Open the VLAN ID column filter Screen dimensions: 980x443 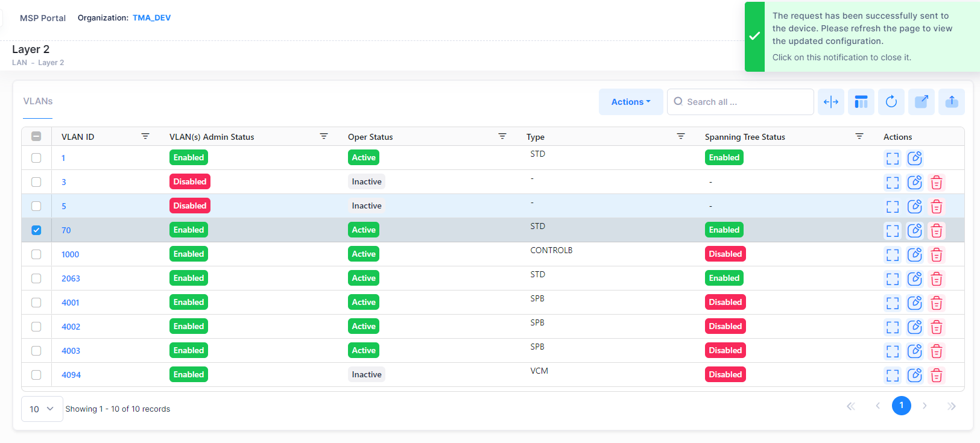(x=145, y=137)
